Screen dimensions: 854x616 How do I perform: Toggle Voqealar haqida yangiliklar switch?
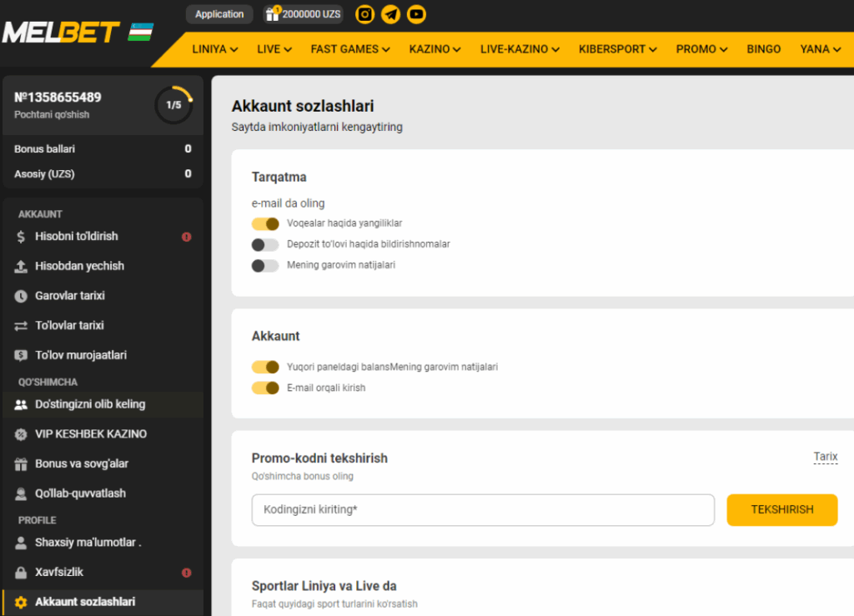(x=265, y=223)
